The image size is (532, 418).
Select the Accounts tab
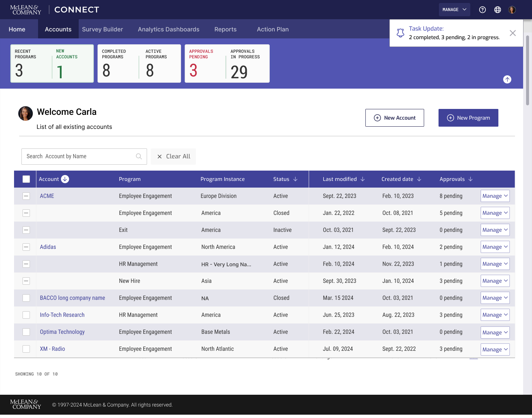tap(58, 29)
